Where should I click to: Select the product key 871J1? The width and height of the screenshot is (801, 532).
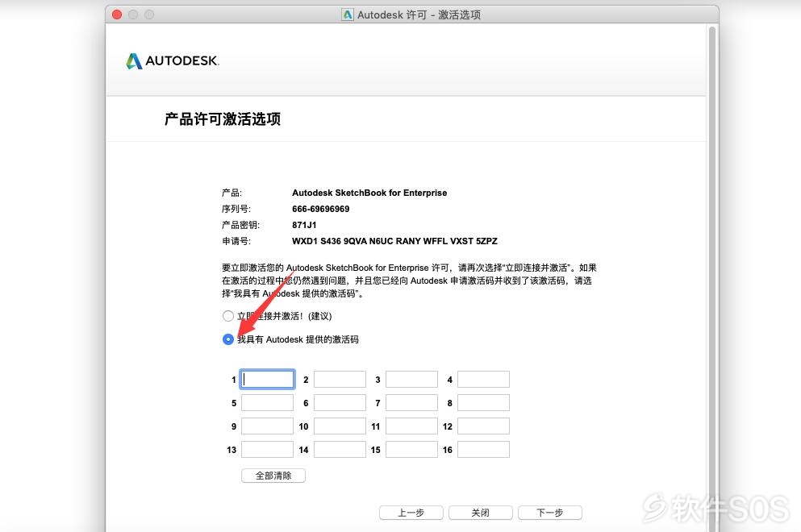pos(304,225)
